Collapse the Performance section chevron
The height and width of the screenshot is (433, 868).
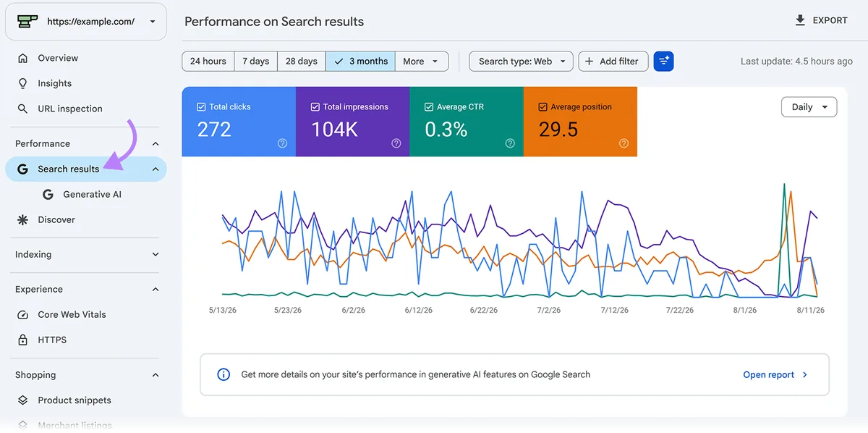[x=156, y=144]
